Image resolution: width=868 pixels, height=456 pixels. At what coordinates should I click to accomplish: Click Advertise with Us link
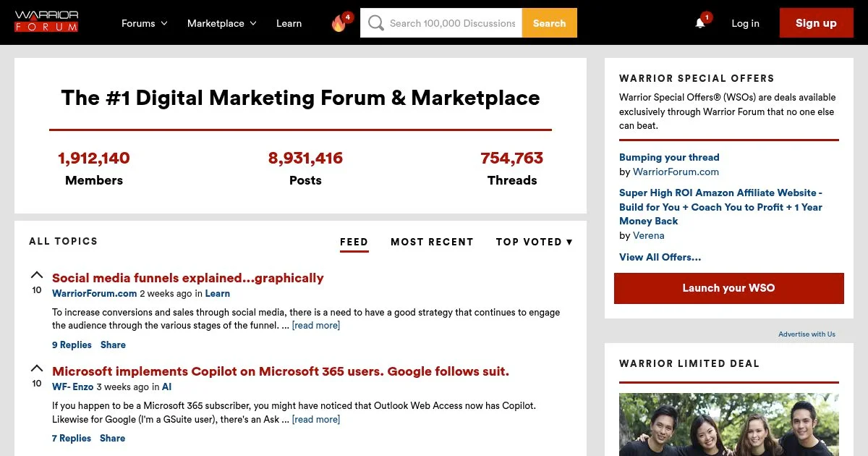pyautogui.click(x=807, y=334)
